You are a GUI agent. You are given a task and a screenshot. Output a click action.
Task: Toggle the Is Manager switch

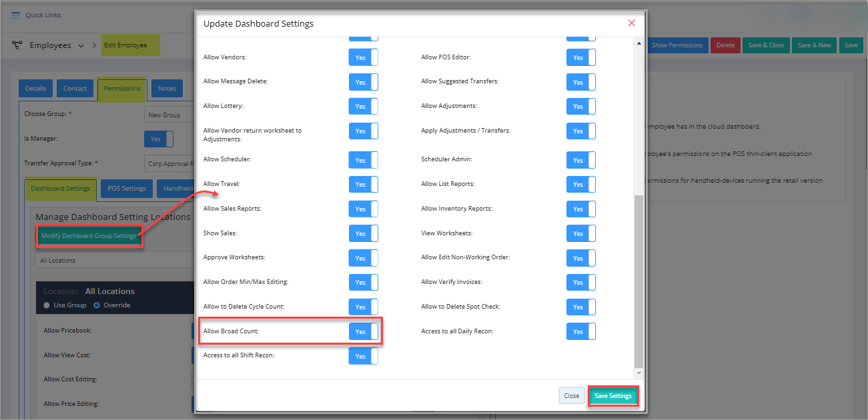[159, 139]
